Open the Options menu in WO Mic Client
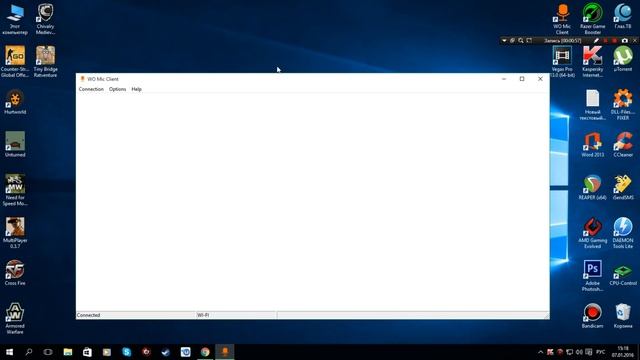Image resolution: width=640 pixels, height=360 pixels. click(x=117, y=89)
